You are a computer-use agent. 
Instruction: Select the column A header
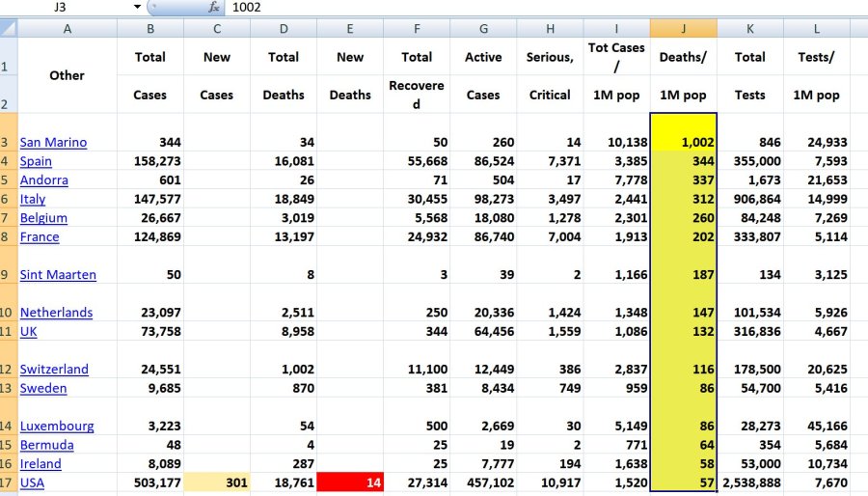click(67, 29)
